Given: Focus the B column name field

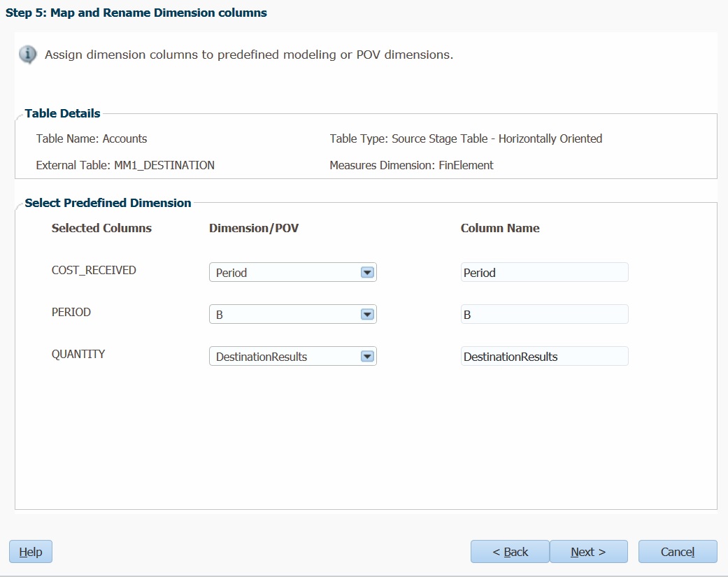Looking at the screenshot, I should click(545, 315).
